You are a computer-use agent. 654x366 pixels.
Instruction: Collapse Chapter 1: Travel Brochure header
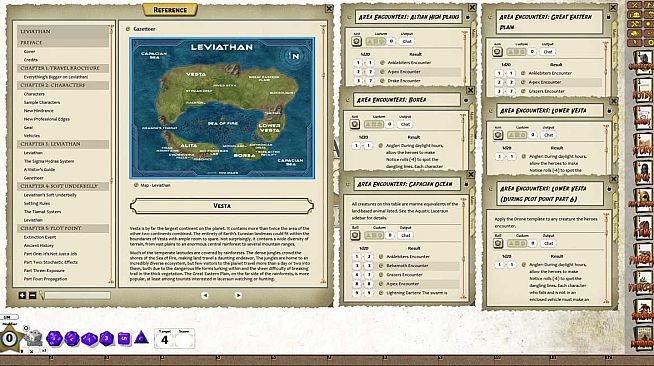tap(63, 68)
